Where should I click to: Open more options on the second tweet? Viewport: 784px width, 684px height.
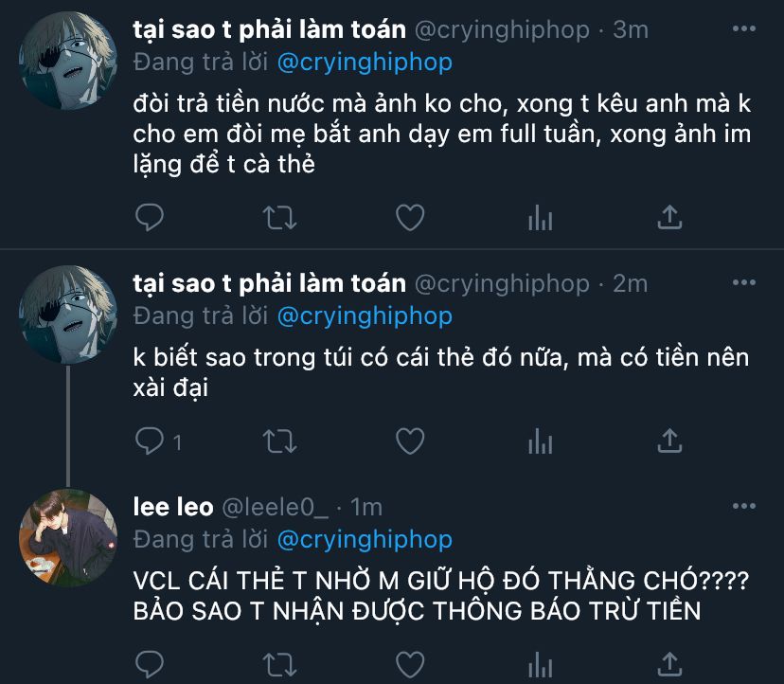click(x=744, y=283)
